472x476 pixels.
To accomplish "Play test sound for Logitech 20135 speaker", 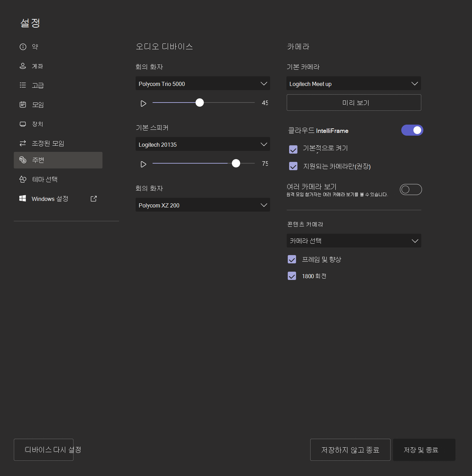I will coord(144,164).
